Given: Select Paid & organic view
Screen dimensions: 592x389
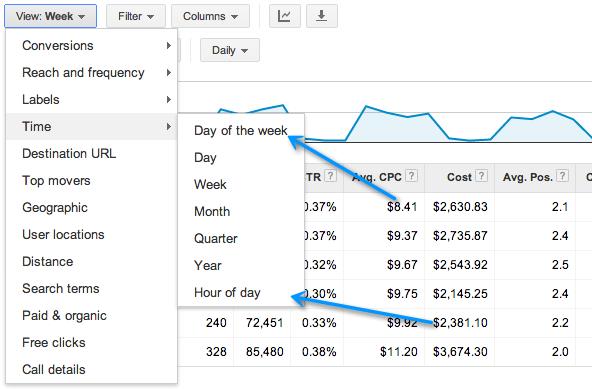Looking at the screenshot, I should point(91,316).
